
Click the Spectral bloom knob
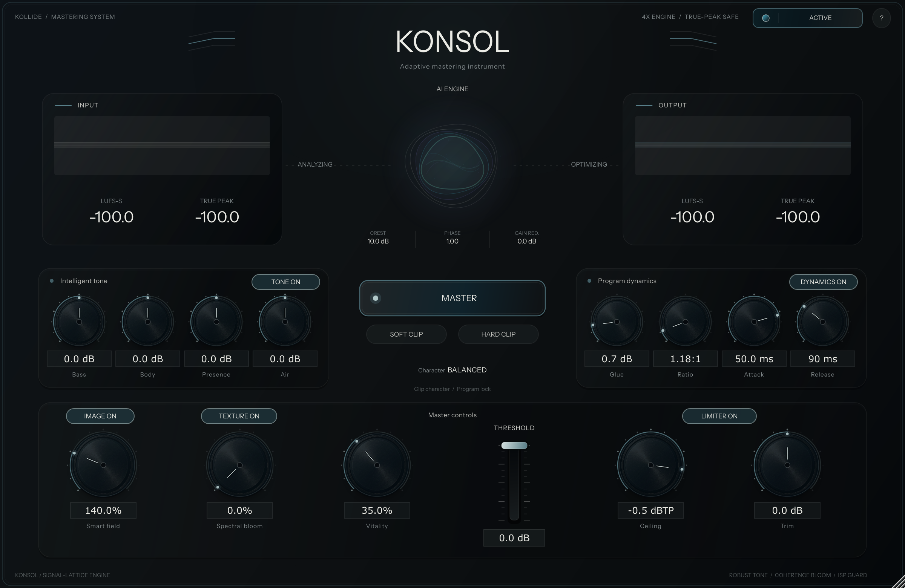click(x=239, y=465)
